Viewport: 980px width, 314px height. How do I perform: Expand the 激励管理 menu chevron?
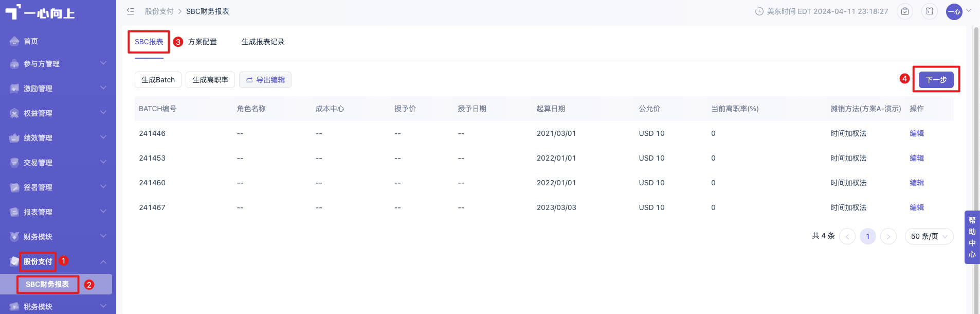click(x=103, y=88)
